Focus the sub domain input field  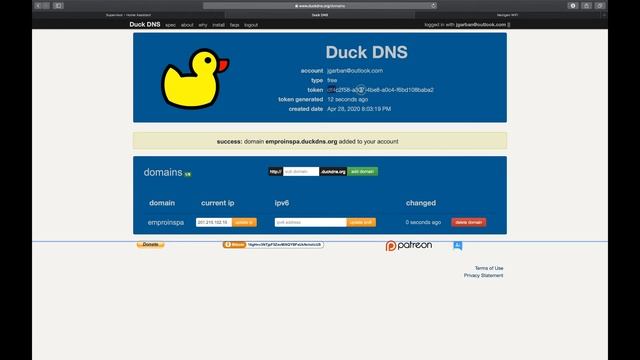(x=301, y=171)
